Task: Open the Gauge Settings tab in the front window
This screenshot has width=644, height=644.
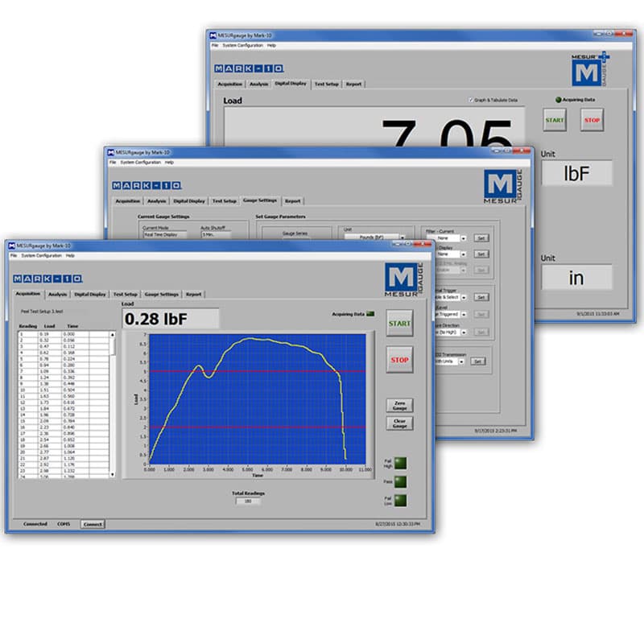Action: tap(162, 295)
